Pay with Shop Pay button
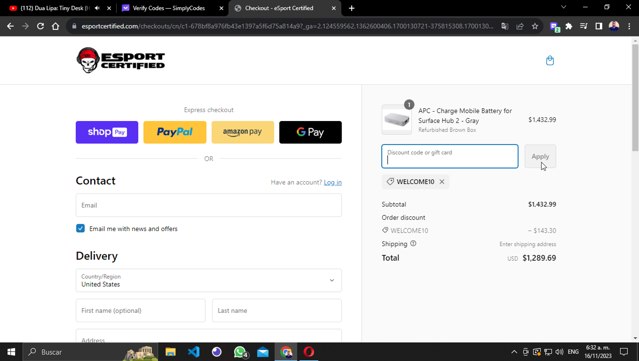 pos(107,132)
